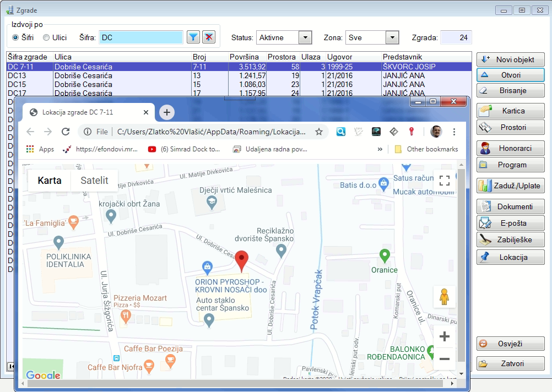The height and width of the screenshot is (392, 552).
Task: Click the magnifier extension icon
Action: click(x=341, y=132)
